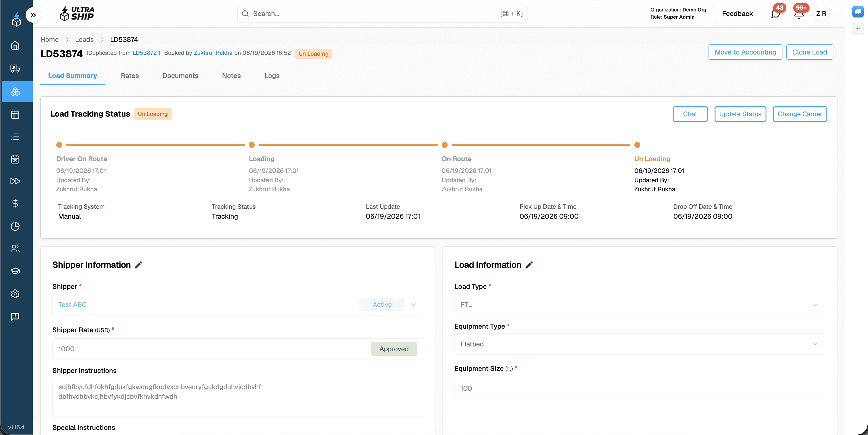
Task: Click the plus icon on right panel
Action: 858,29
